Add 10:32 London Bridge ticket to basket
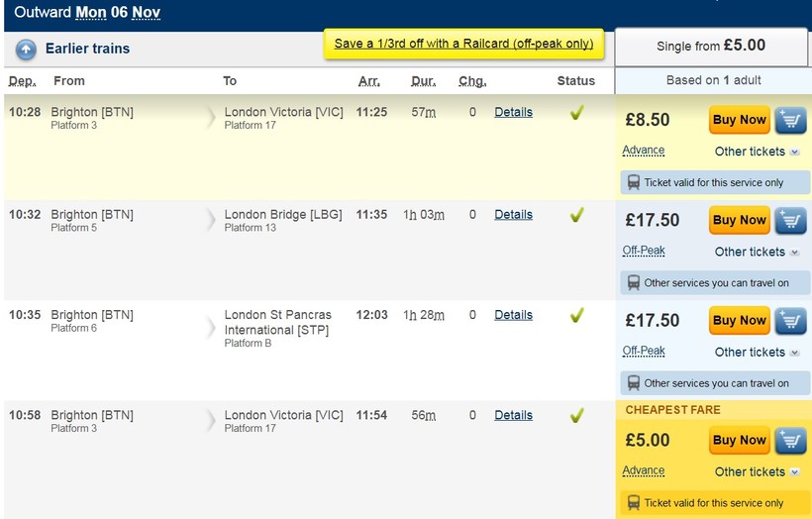 (791, 220)
